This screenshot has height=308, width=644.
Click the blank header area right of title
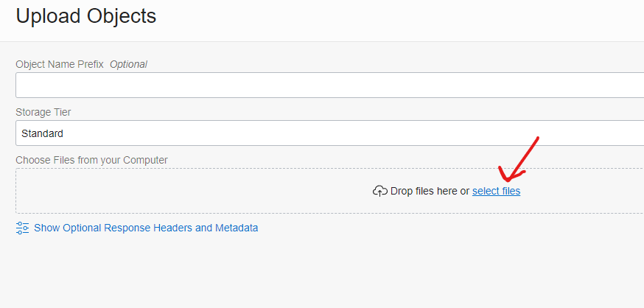tap(405, 18)
